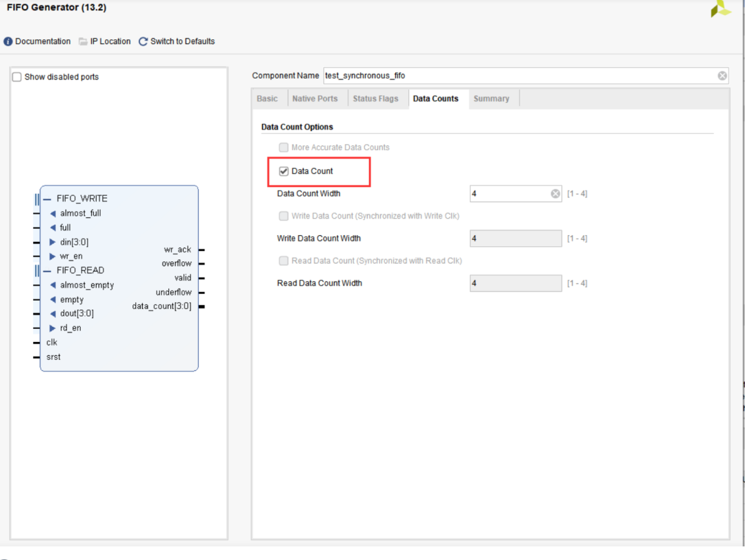This screenshot has height=560, width=745.
Task: Click the din[3:0] port arrow icon
Action: click(53, 242)
